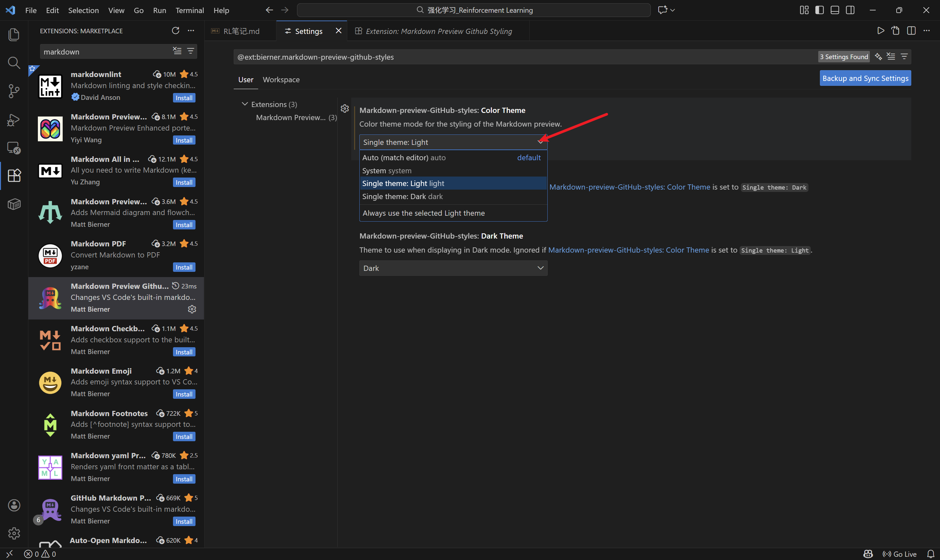This screenshot has height=560, width=940.
Task: Toggle primary side bar visibility
Action: [x=819, y=10]
